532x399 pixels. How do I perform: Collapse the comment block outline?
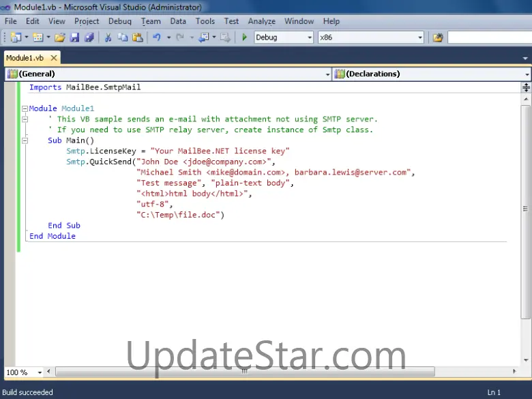(25, 119)
